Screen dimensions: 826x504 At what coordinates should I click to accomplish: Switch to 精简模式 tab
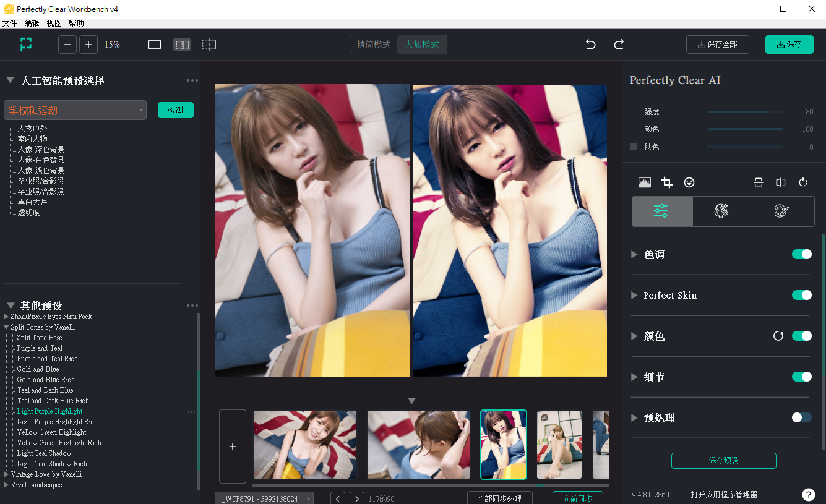(374, 45)
